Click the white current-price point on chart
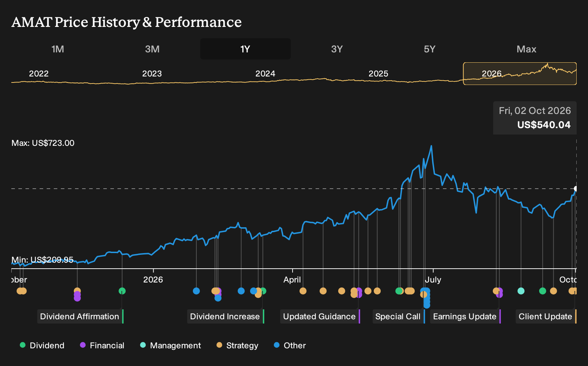 [x=576, y=189]
